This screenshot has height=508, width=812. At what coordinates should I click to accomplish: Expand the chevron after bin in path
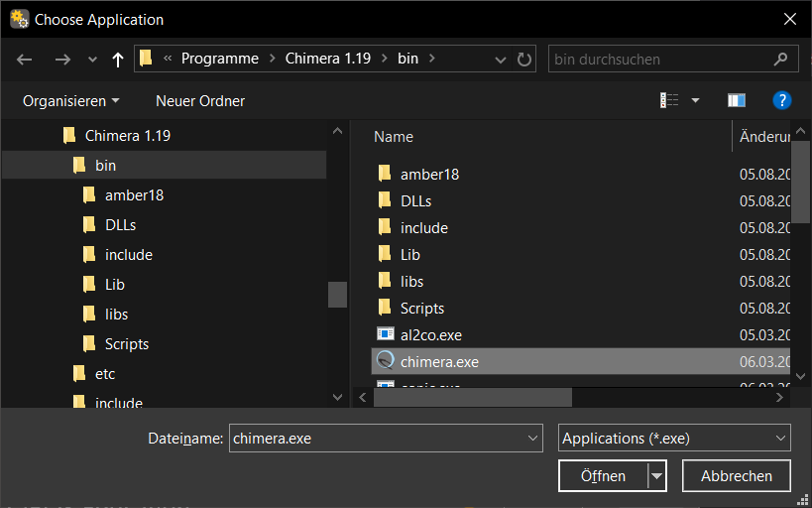(431, 59)
